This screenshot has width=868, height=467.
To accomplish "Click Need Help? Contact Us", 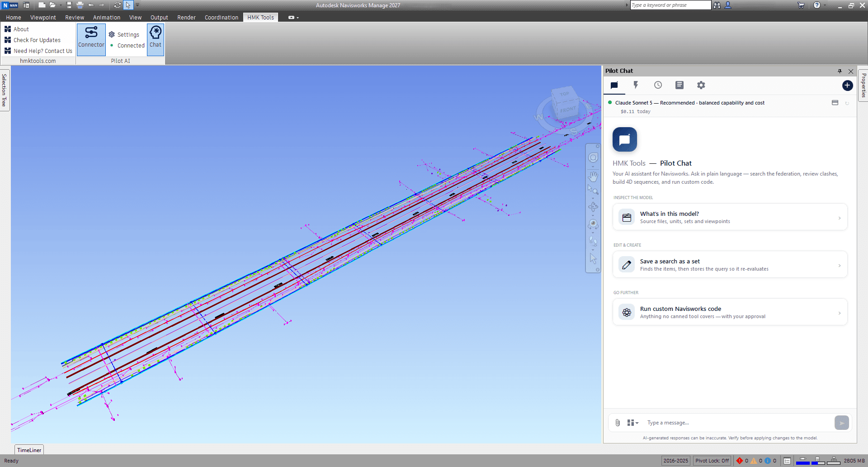I will [x=38, y=51].
